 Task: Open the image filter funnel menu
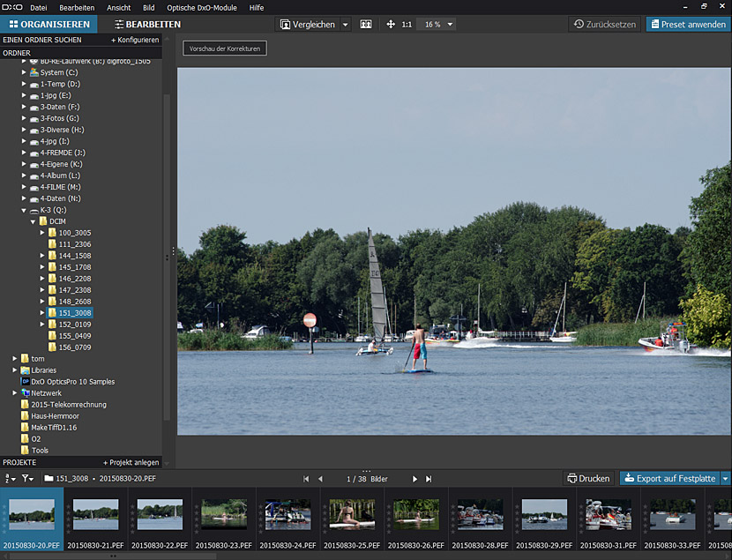[28, 478]
